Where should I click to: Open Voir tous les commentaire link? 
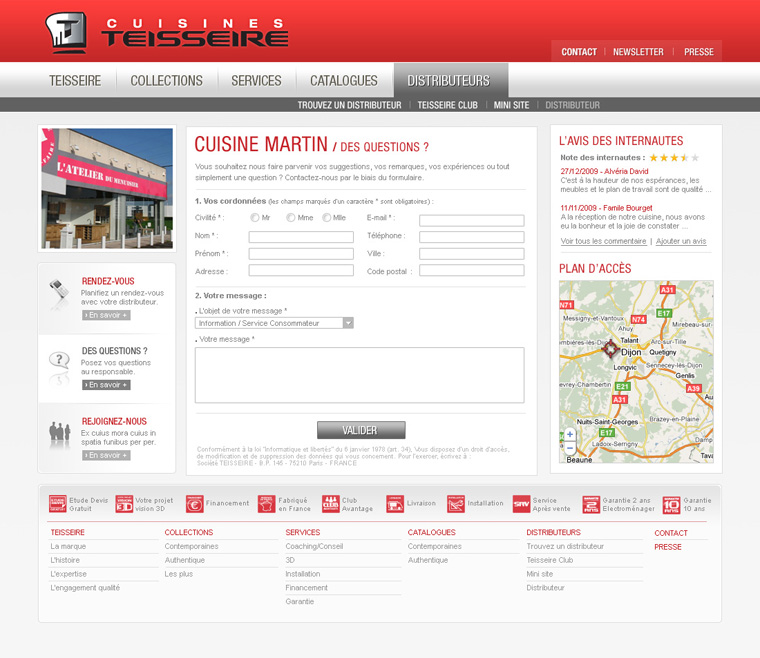[x=603, y=241]
